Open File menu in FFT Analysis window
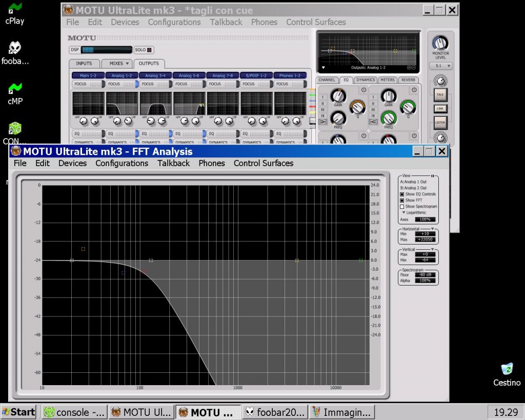The image size is (525, 420). tap(20, 163)
